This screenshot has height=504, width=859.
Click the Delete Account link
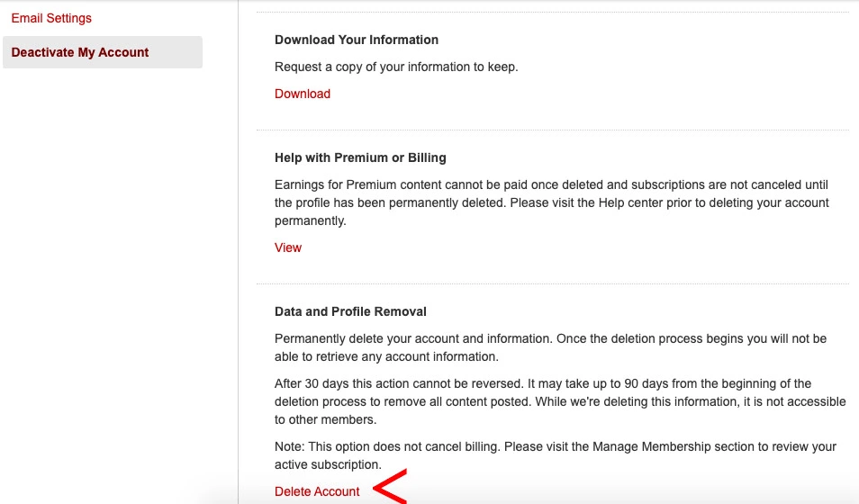click(317, 491)
